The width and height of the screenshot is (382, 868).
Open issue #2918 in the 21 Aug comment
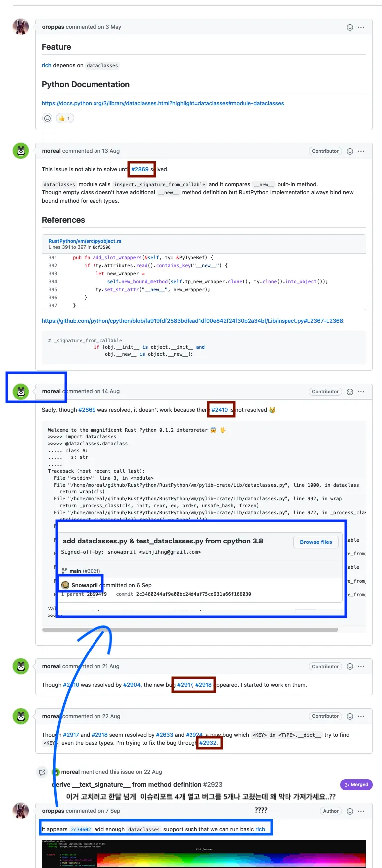click(204, 685)
